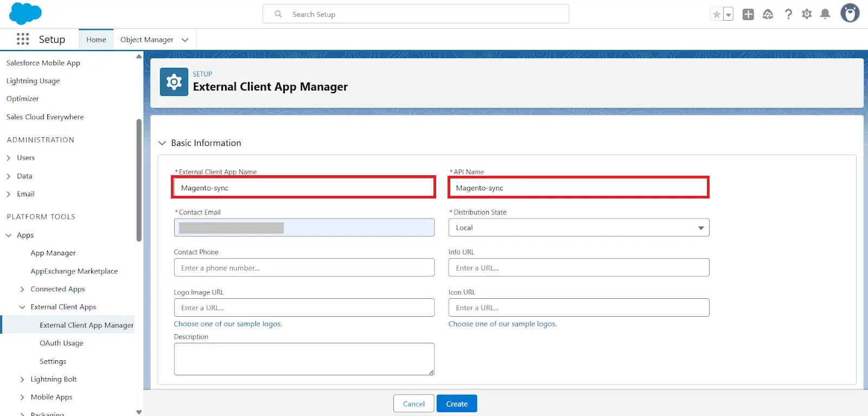Expand the Lightning Bolt node
868x416 pixels.
coord(22,379)
